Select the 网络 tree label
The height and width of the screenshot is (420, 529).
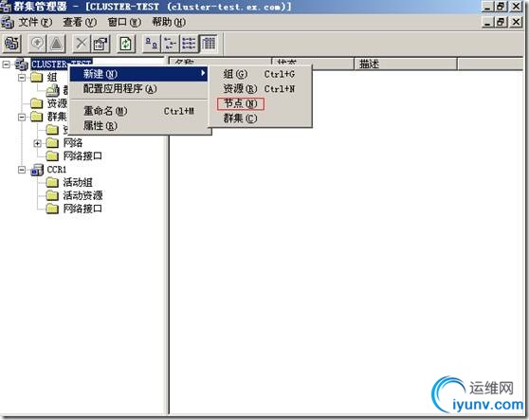(x=73, y=143)
